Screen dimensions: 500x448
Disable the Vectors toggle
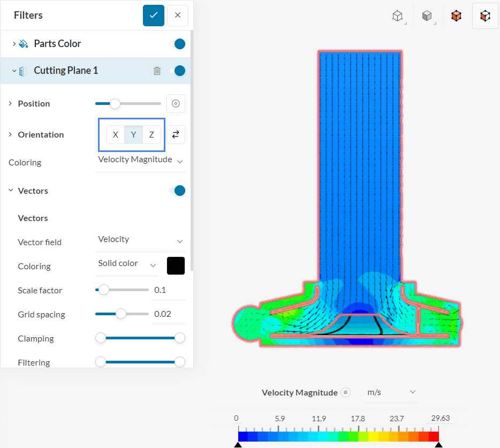pos(177,191)
